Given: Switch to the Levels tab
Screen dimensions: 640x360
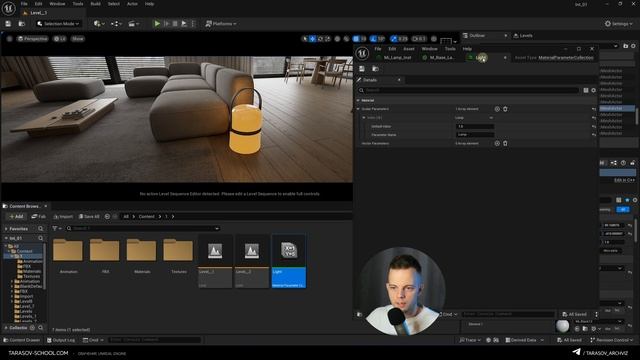Looking at the screenshot, I should (x=523, y=36).
